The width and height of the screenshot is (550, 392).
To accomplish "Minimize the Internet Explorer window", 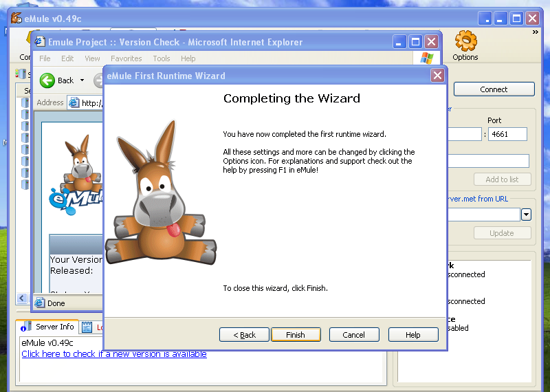I will click(399, 42).
